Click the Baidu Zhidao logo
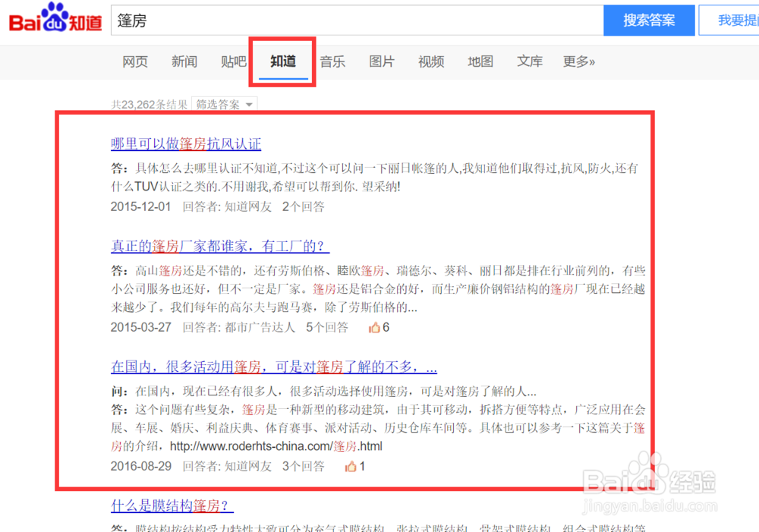The width and height of the screenshot is (759, 532). [55, 17]
